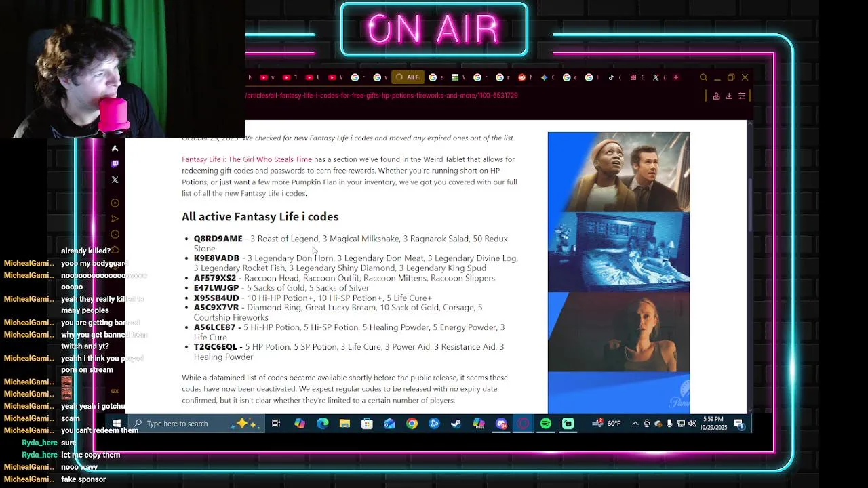
Task: Open Discord from the taskbar
Action: 501,424
